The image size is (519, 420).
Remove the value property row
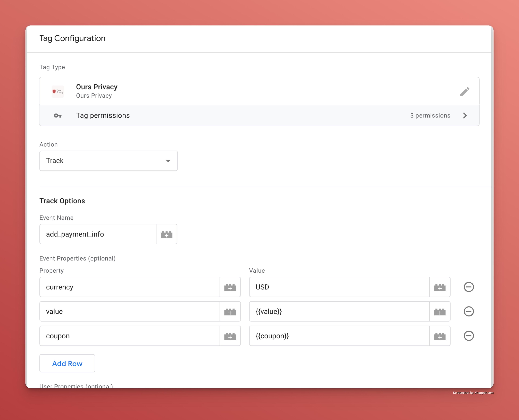point(468,311)
